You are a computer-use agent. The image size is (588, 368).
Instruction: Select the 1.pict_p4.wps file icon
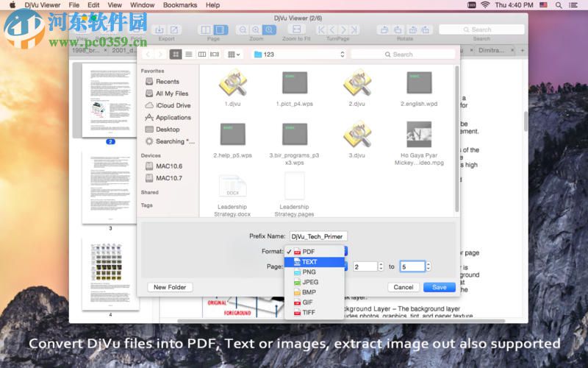click(295, 82)
